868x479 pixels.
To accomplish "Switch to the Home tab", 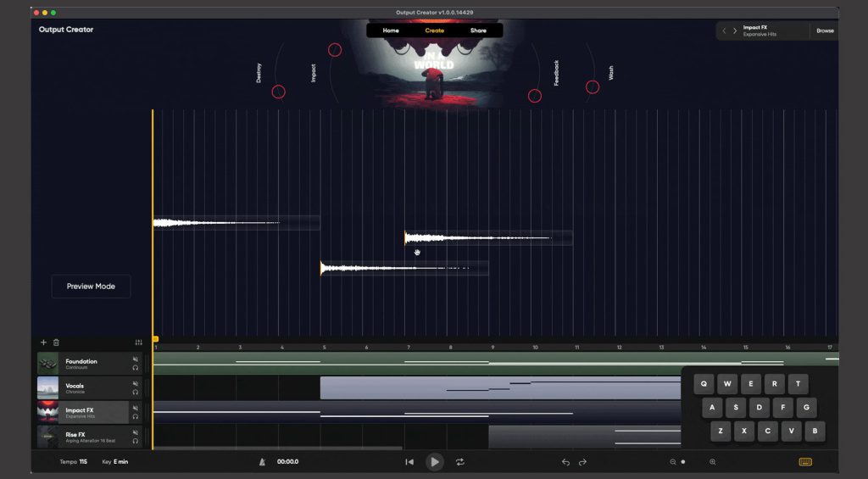I will coord(391,31).
